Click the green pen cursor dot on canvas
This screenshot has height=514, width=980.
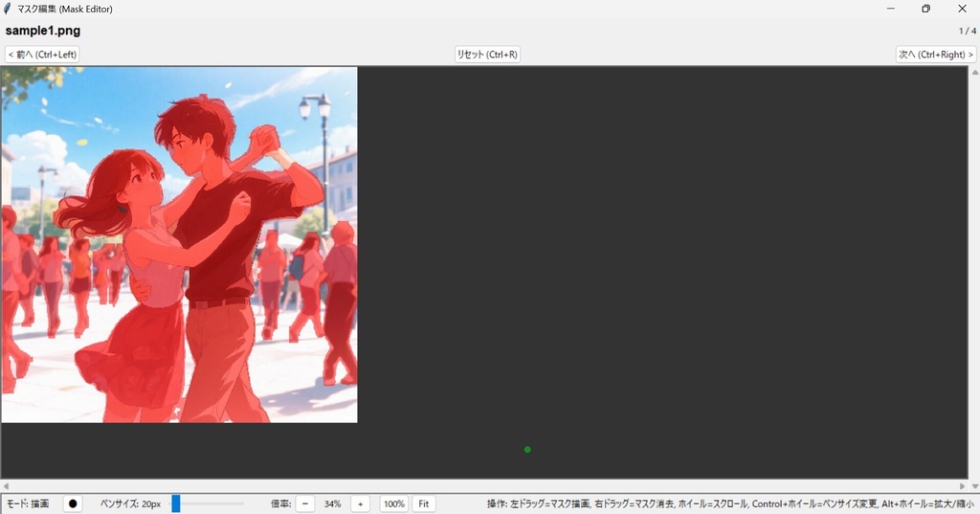(527, 450)
